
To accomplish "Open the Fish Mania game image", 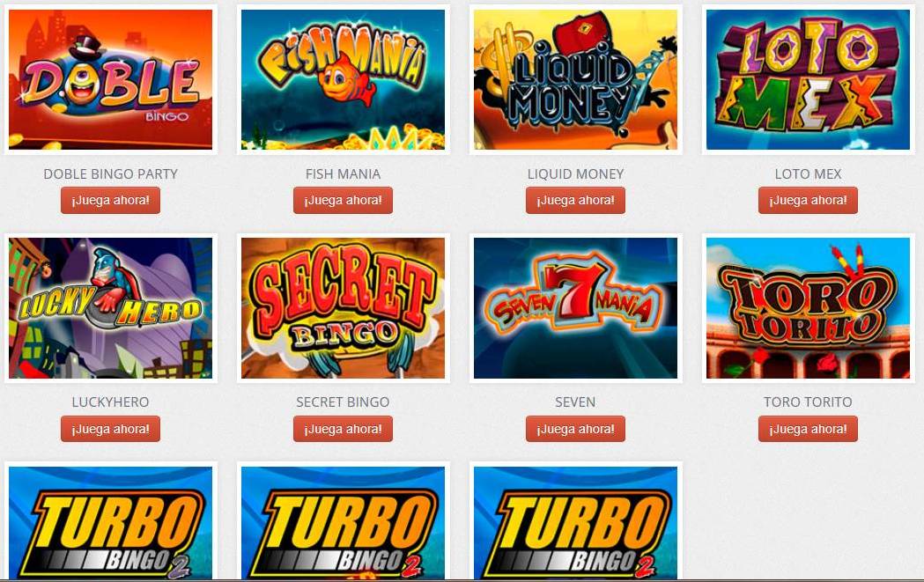I will [x=343, y=79].
